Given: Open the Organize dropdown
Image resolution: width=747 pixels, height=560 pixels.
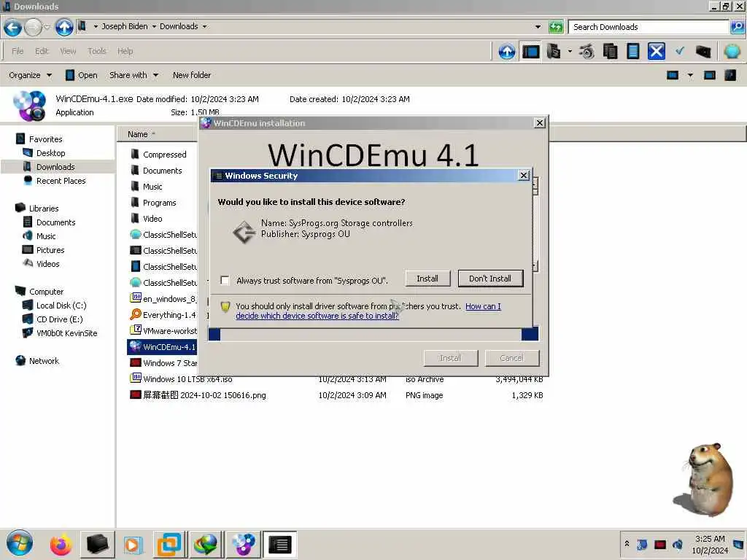Looking at the screenshot, I should pyautogui.click(x=30, y=75).
